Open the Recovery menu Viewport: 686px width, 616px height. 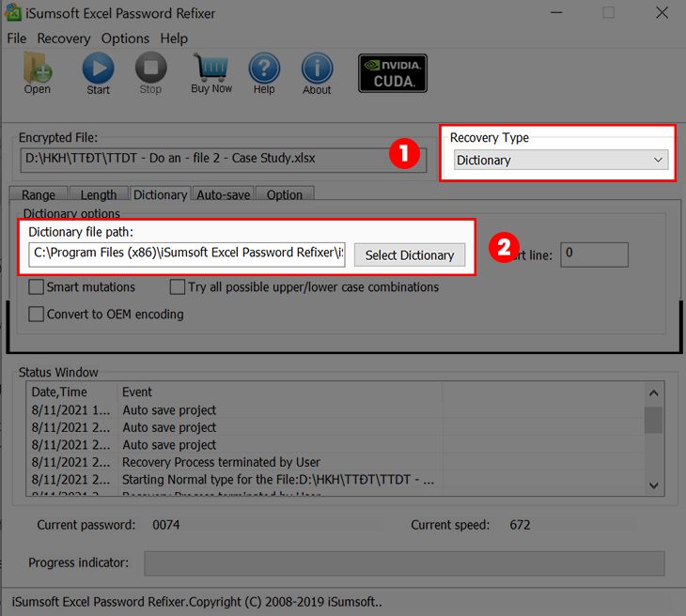point(64,38)
